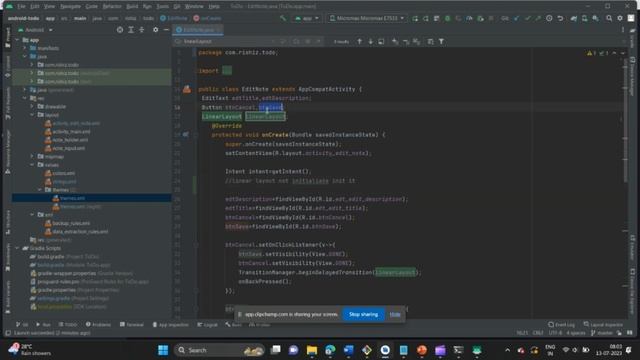Collapse the values folder

pyautogui.click(x=32, y=165)
